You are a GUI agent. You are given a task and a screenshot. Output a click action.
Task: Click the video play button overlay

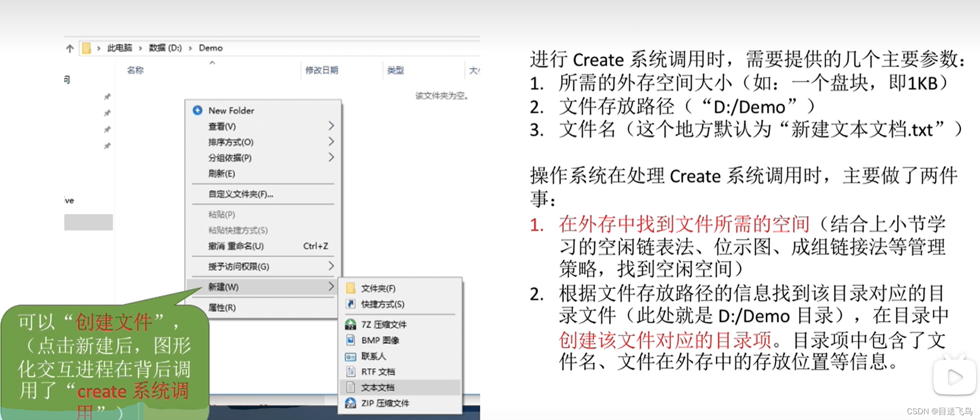click(x=955, y=377)
